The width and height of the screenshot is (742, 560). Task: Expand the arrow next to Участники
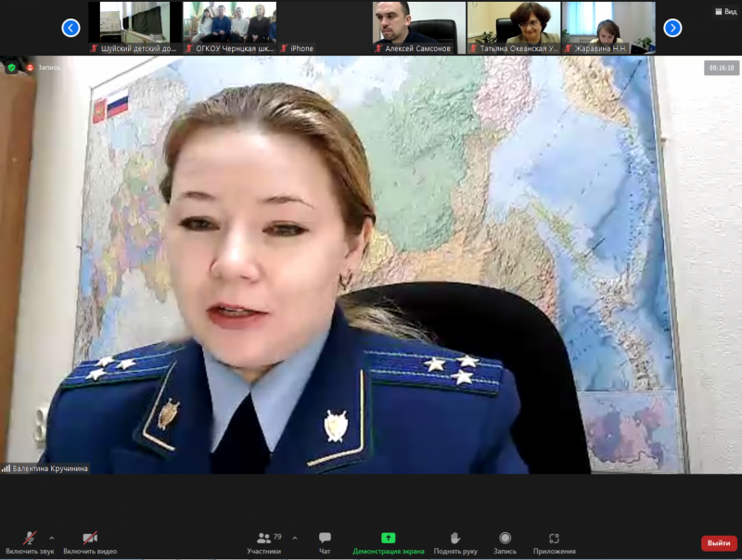[295, 538]
